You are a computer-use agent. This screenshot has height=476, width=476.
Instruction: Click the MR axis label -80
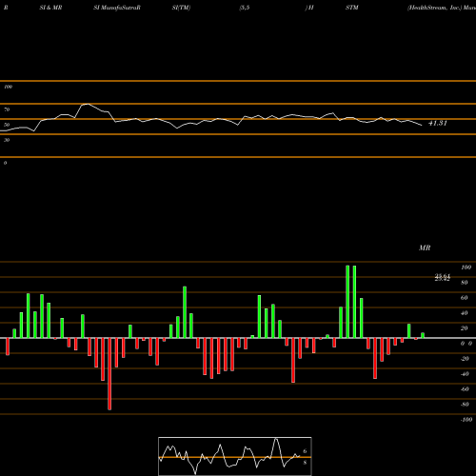[x=465, y=405]
